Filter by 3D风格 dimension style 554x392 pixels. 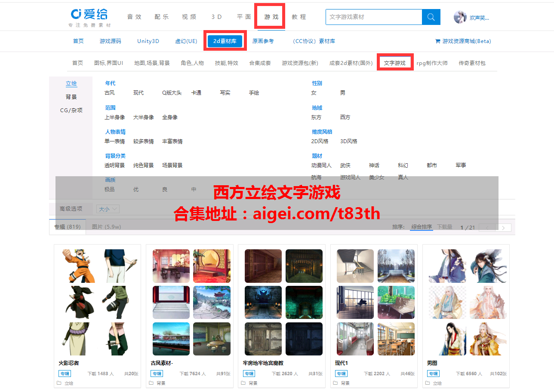(349, 141)
